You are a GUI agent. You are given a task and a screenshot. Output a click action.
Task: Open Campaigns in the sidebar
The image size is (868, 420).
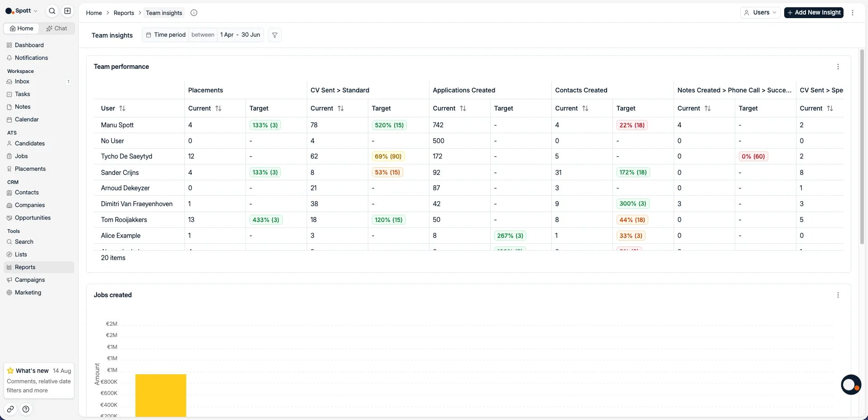coord(39,280)
